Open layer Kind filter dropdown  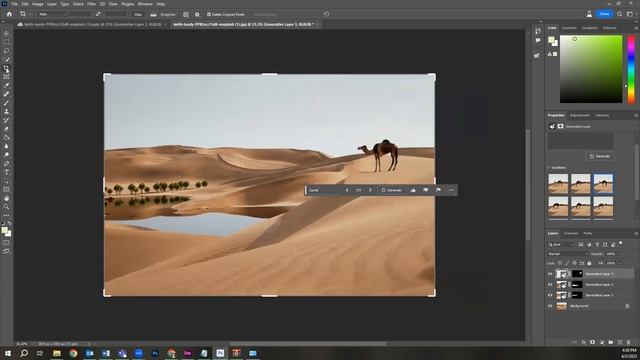pos(561,244)
